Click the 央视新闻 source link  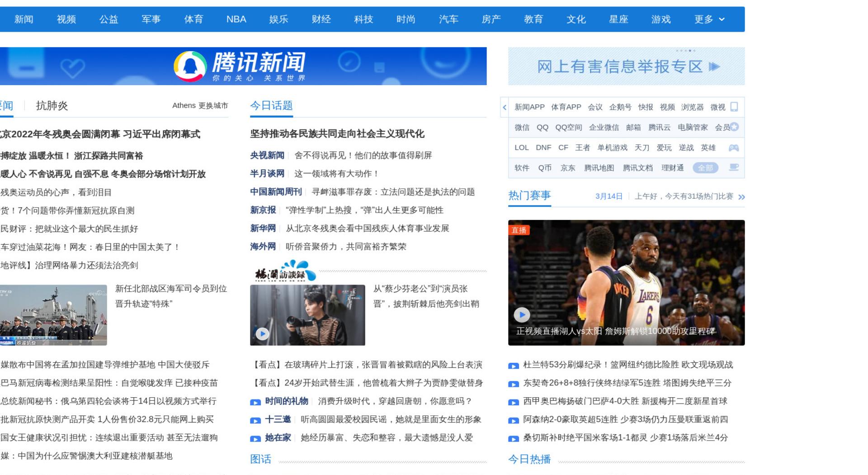click(x=267, y=155)
